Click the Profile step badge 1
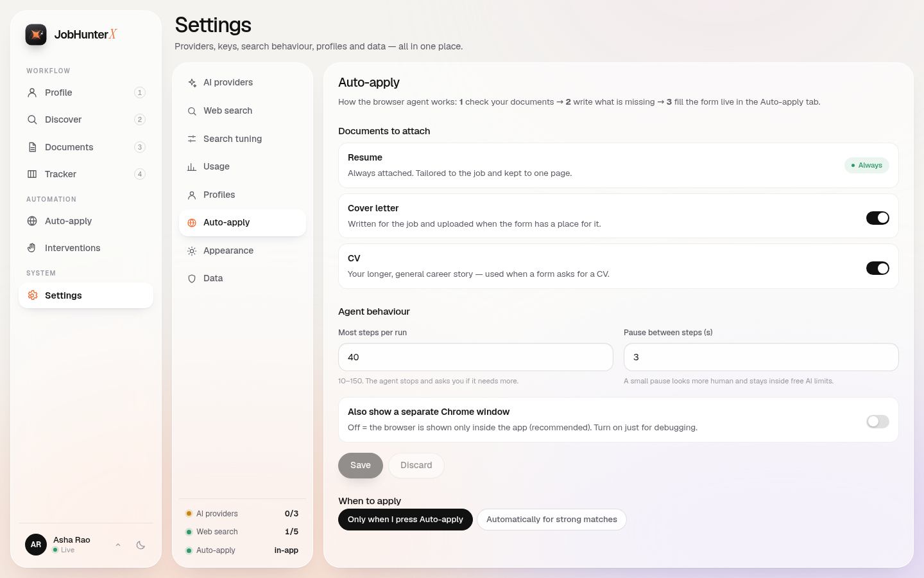This screenshot has width=924, height=578. coord(140,92)
